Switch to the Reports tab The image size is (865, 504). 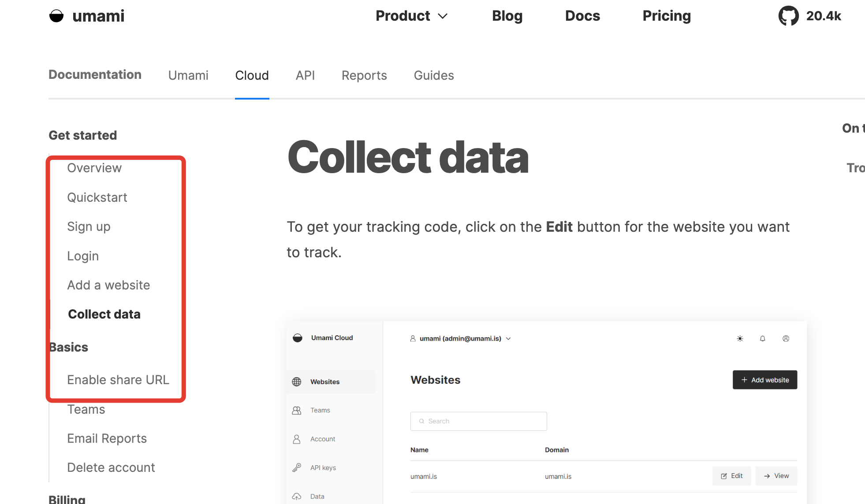pyautogui.click(x=364, y=75)
